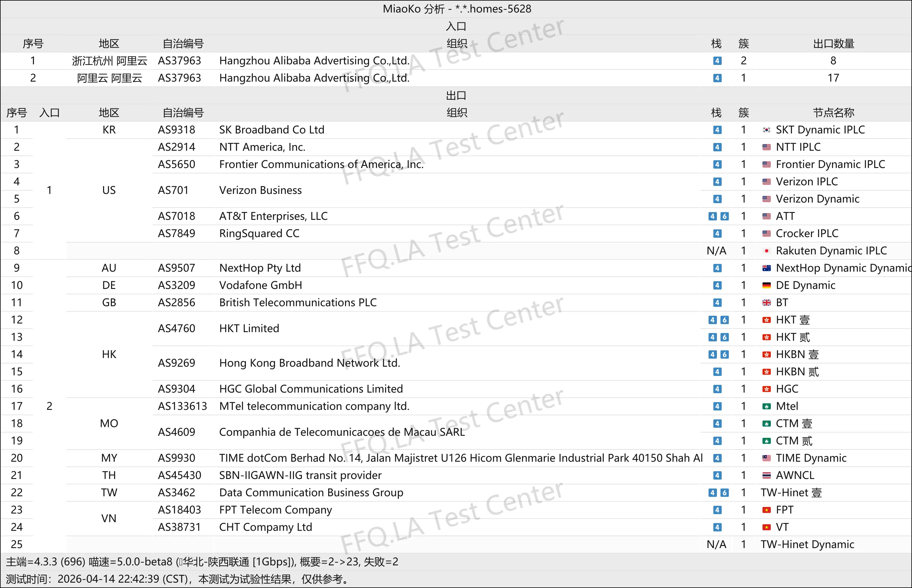Screen dimensions: 912x588
Task: Click the flag icon next to HKBN 壹
Action: tap(766, 355)
